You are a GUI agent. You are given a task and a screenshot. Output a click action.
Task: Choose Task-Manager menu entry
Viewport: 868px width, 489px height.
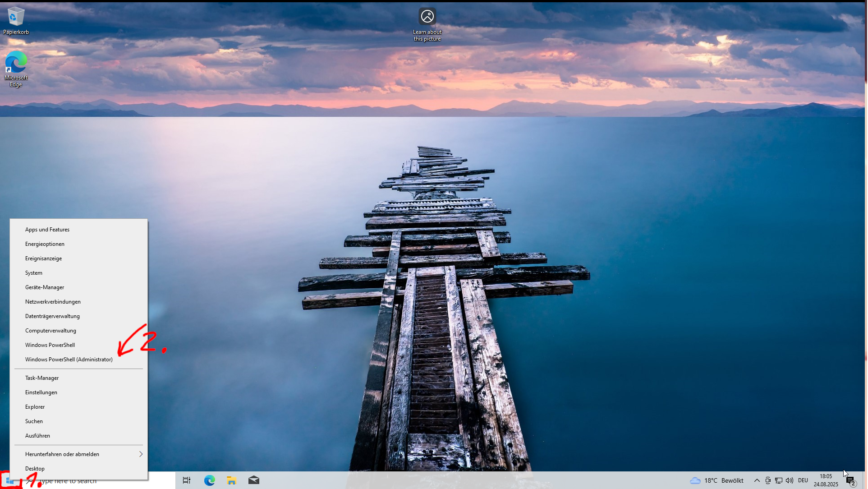coord(42,378)
